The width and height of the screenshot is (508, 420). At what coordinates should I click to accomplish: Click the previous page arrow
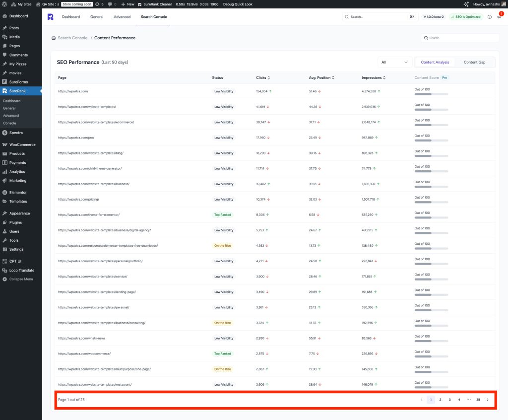422,400
